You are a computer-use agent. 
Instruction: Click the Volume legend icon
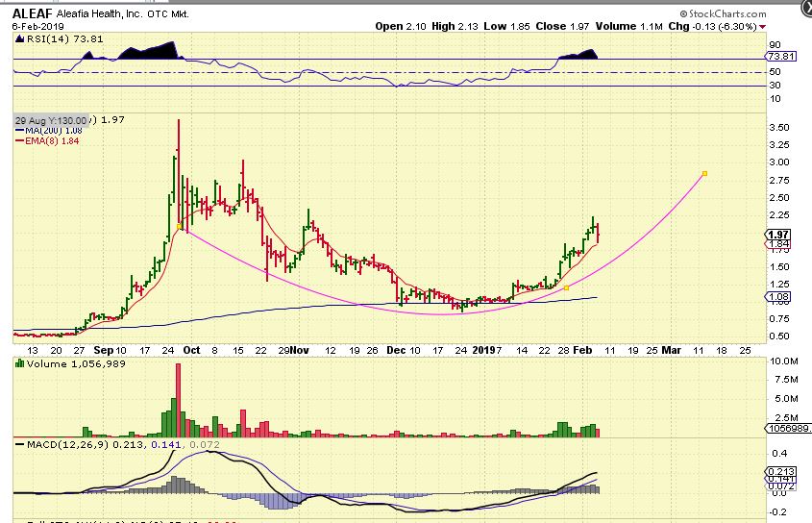point(18,364)
